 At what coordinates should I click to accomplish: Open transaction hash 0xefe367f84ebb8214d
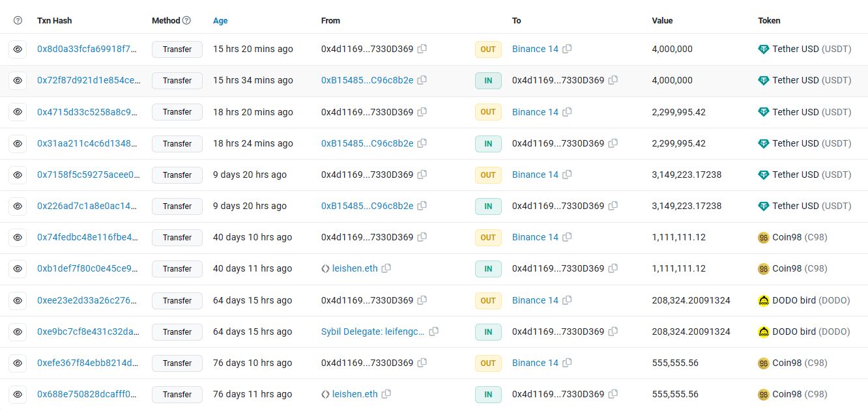(87, 363)
